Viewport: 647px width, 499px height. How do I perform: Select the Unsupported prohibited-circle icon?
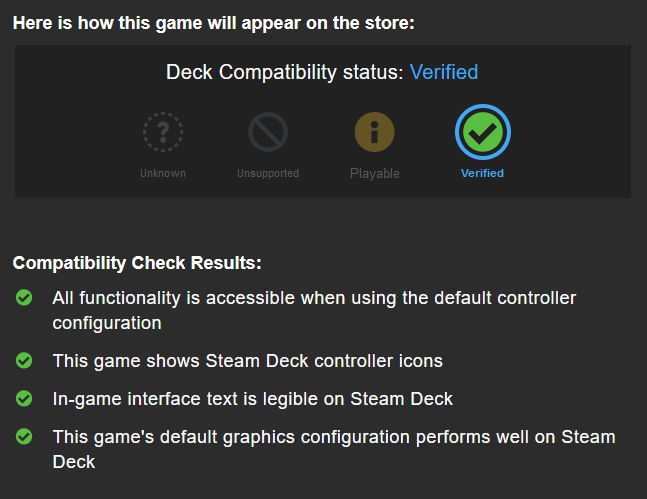pos(268,131)
